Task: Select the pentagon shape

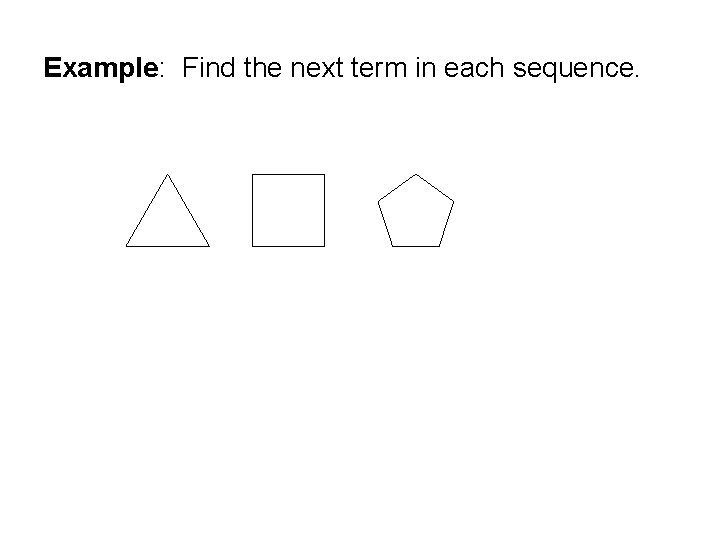Action: tap(416, 210)
